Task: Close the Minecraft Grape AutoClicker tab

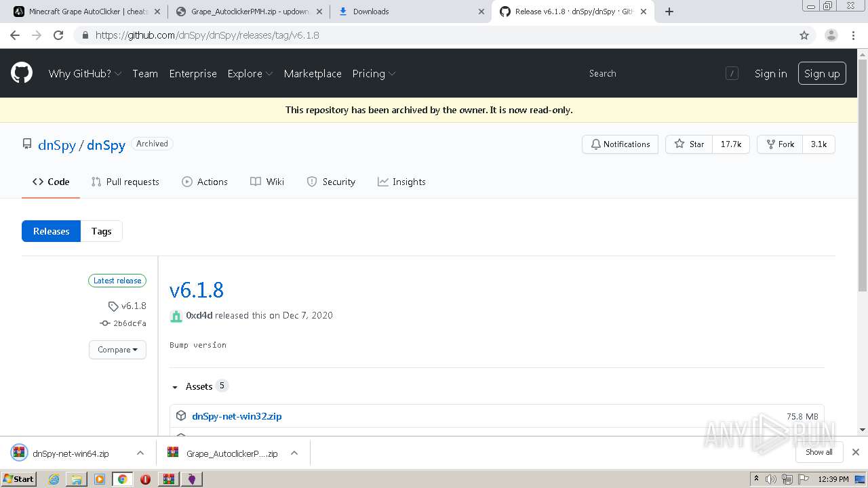Action: (157, 12)
